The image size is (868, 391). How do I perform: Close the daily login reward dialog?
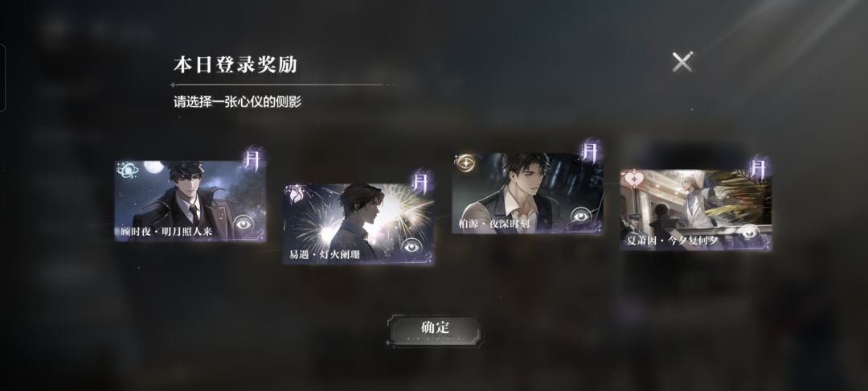pos(682,61)
